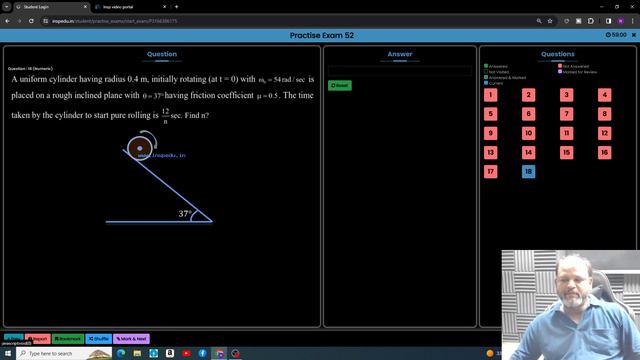Jump to question 12

pos(604,133)
